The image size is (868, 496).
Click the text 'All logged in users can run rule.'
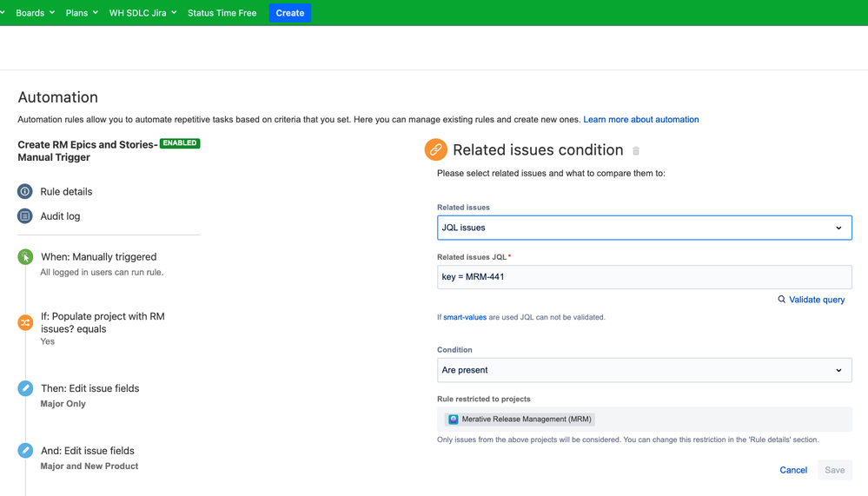coord(102,273)
